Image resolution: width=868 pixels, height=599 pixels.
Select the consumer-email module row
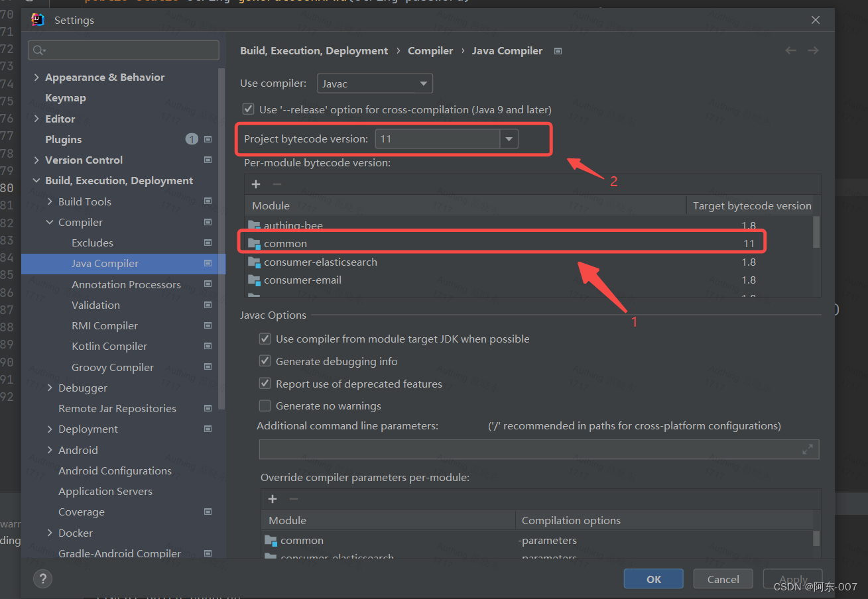tap(528, 280)
